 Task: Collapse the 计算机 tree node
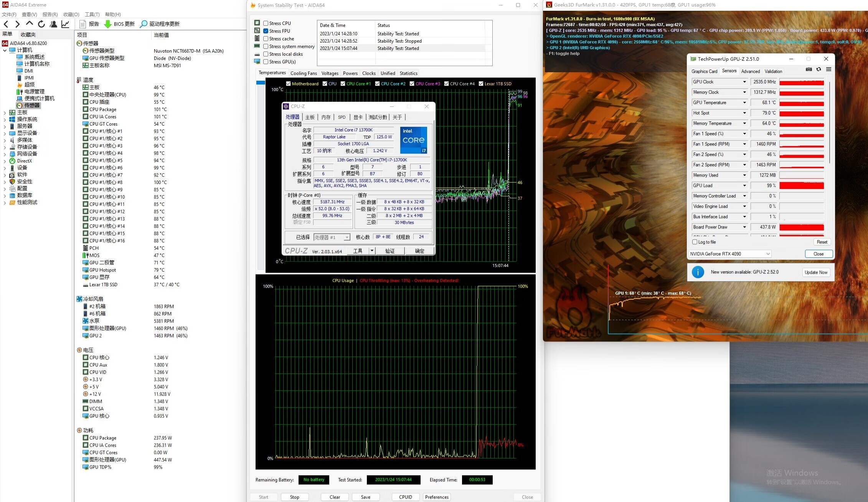(5, 50)
